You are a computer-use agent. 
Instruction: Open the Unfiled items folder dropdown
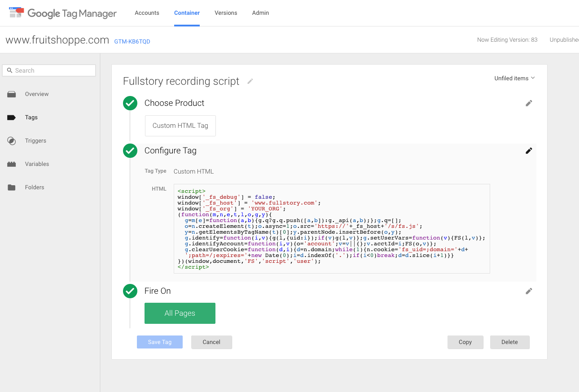pyautogui.click(x=514, y=78)
